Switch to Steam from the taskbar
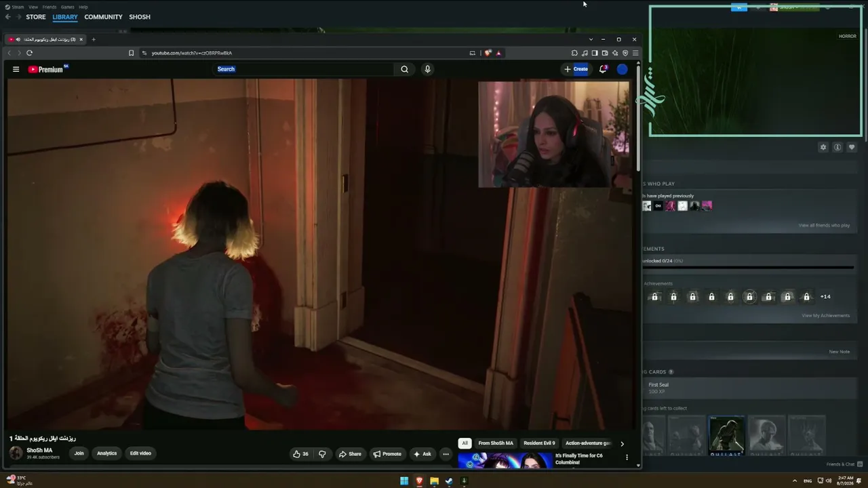This screenshot has height=488, width=868. (x=449, y=481)
